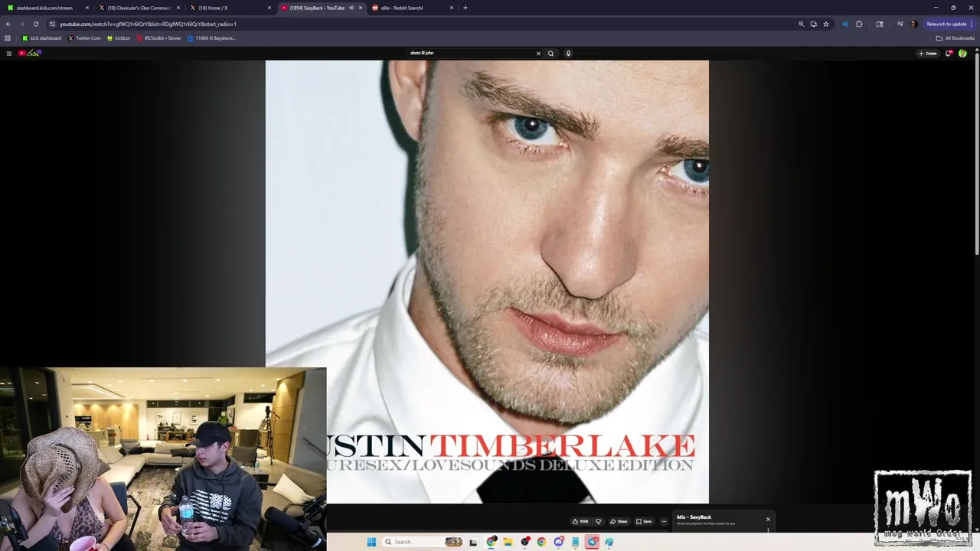
Task: Reload the YouTube page
Action: (x=35, y=24)
